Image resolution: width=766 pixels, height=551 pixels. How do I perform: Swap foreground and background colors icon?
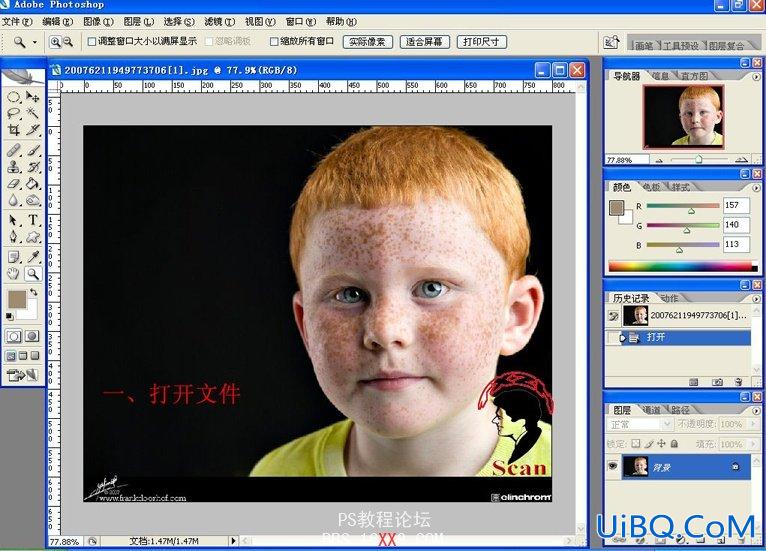click(34, 292)
